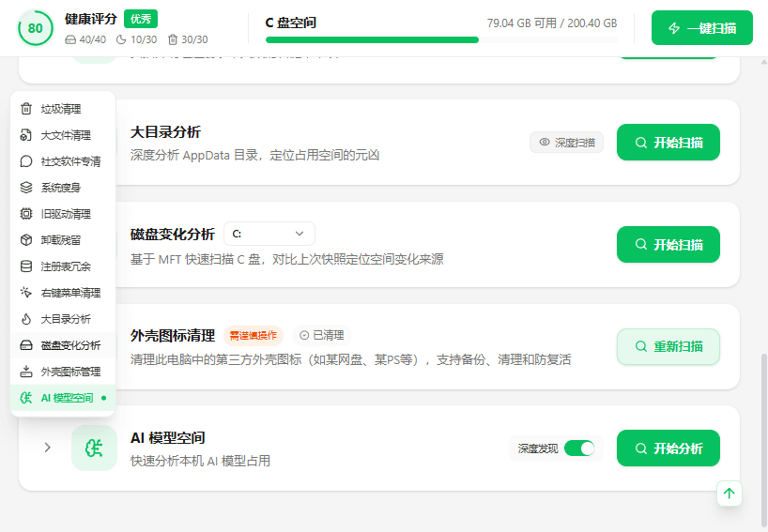Click the description 快速分析本机 AI 模型占用
The height and width of the screenshot is (532, 768).
pos(200,461)
